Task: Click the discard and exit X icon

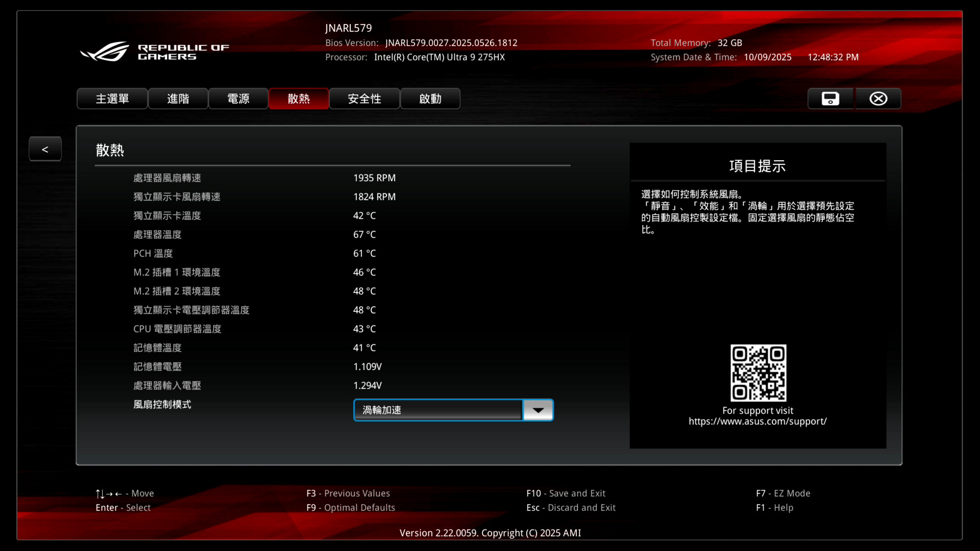Action: (x=878, y=98)
